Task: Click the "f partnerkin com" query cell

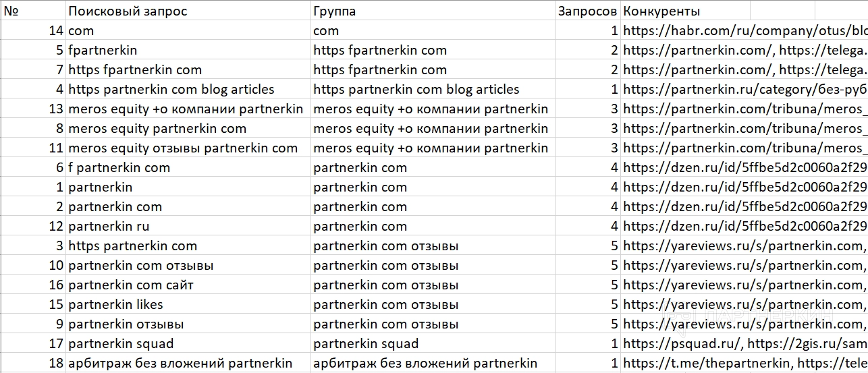Action: tap(119, 167)
